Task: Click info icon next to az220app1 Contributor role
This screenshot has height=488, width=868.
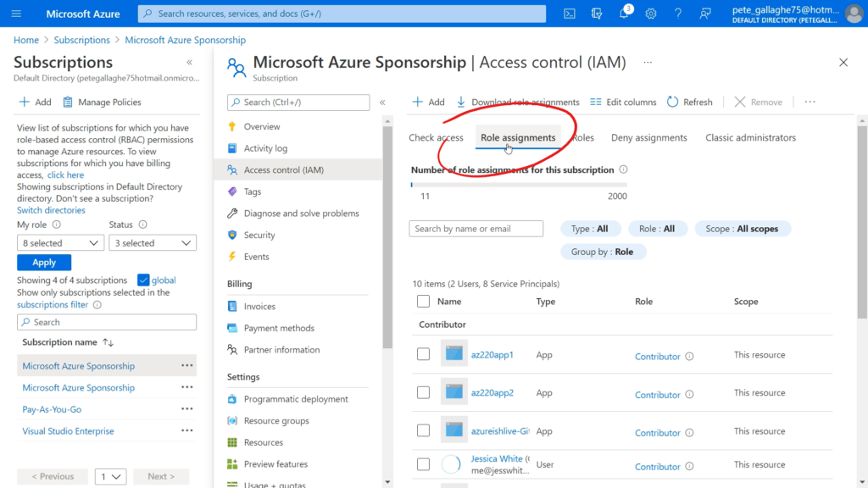Action: [x=689, y=357]
